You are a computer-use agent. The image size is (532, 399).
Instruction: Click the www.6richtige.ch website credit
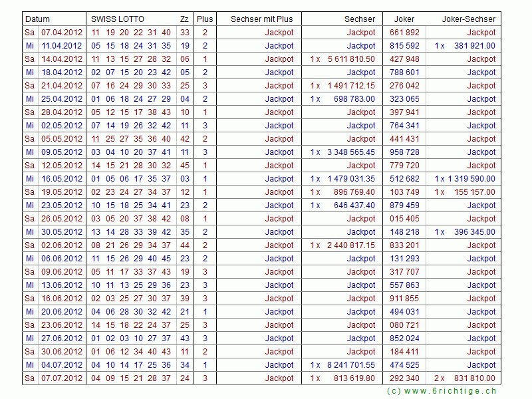pos(441,392)
